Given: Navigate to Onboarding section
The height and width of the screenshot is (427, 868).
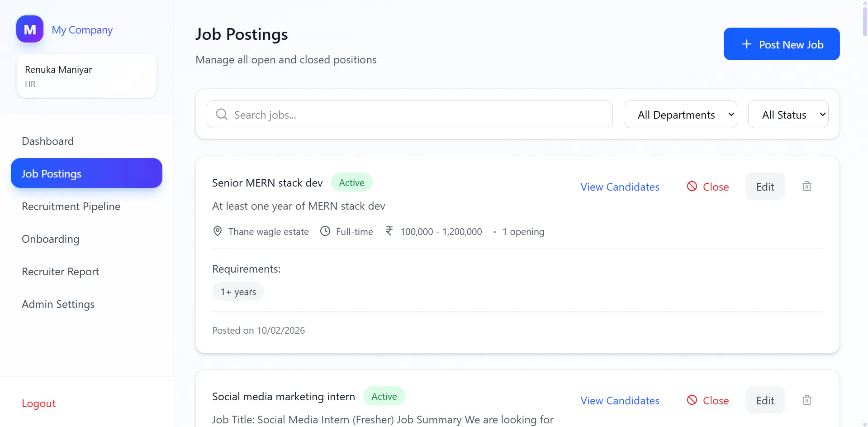Looking at the screenshot, I should click(86, 239).
